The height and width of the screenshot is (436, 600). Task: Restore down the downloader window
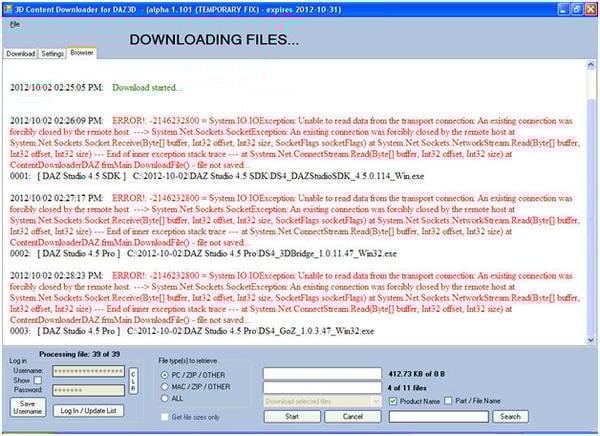(577, 9)
